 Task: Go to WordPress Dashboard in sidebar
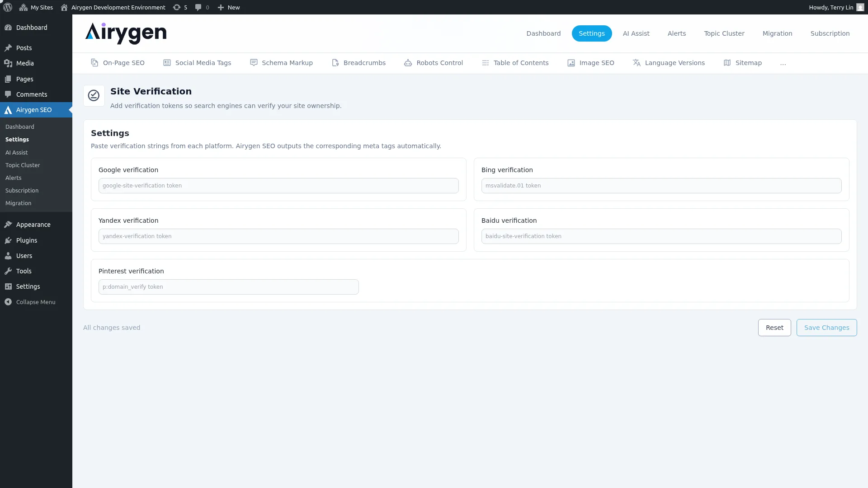[36, 28]
